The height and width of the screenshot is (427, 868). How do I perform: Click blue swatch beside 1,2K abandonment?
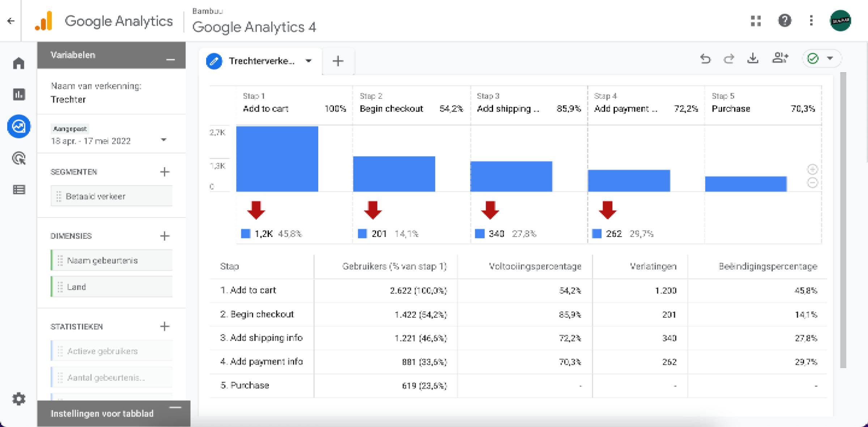pos(246,234)
